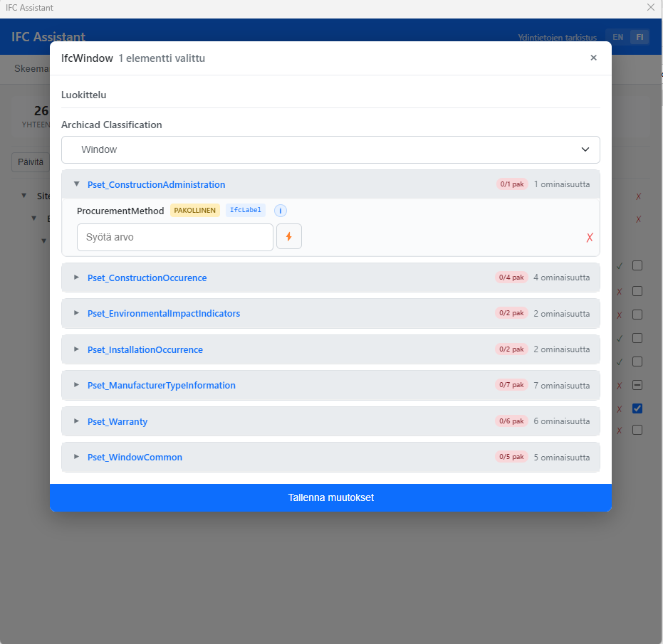Click the red X next to ProcurementMethod

pyautogui.click(x=589, y=238)
